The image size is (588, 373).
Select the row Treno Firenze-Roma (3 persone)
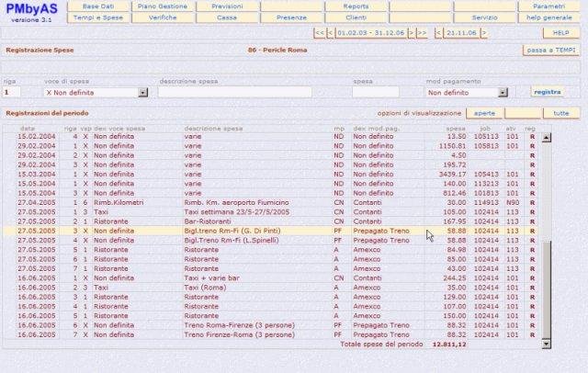tap(270, 334)
